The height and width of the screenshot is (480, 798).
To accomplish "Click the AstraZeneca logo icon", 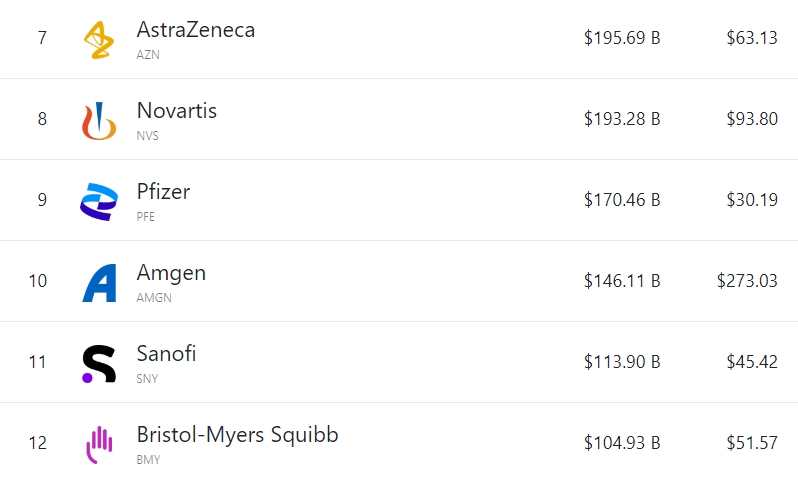I will (x=98, y=38).
